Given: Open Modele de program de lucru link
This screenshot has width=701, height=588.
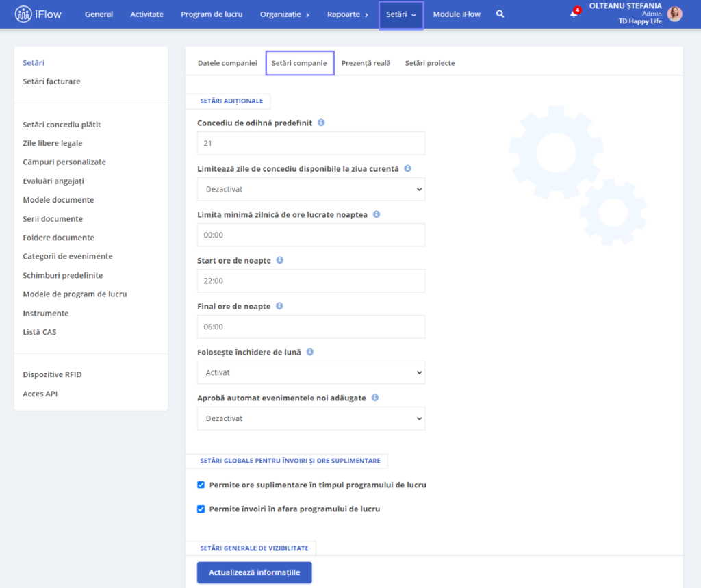Looking at the screenshot, I should (x=75, y=294).
